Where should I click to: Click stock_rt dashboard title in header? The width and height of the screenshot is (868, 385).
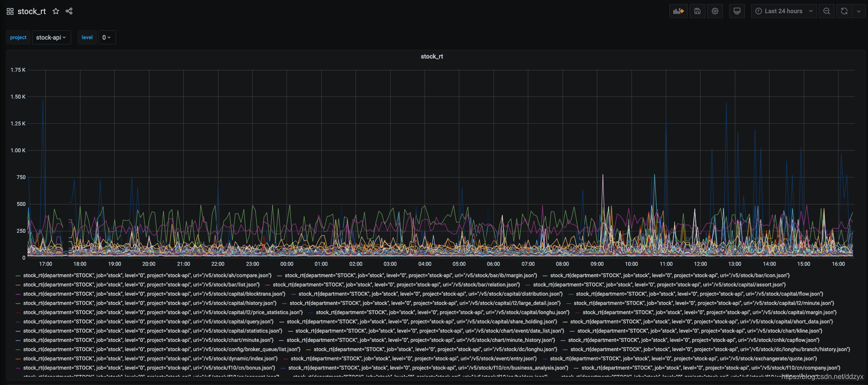click(32, 11)
